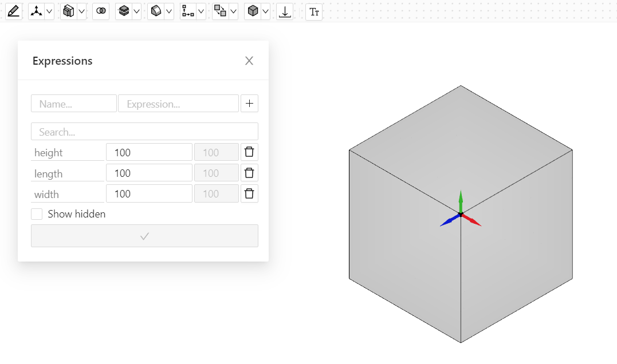Screen dimensions: 617x364
Task: Open the dropdown beside the cube view icon
Action: tap(265, 11)
